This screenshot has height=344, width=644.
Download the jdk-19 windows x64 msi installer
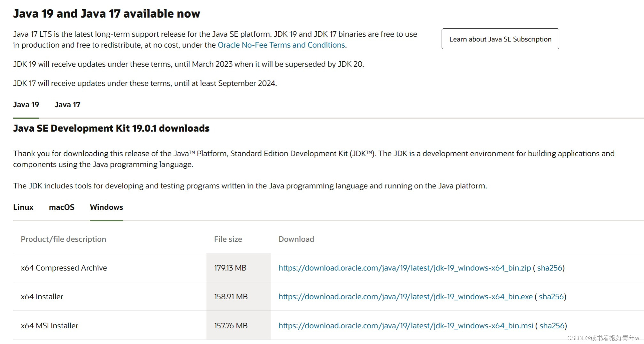tap(406, 326)
